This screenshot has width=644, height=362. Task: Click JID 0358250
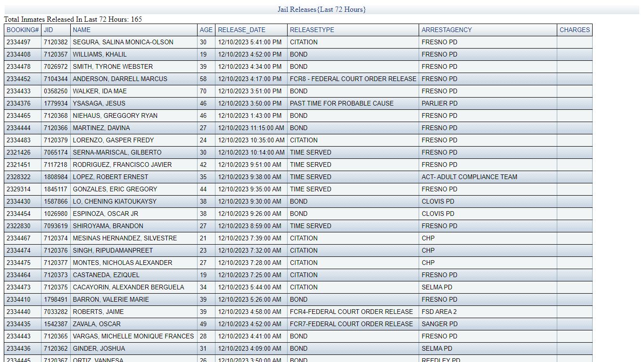tap(56, 91)
